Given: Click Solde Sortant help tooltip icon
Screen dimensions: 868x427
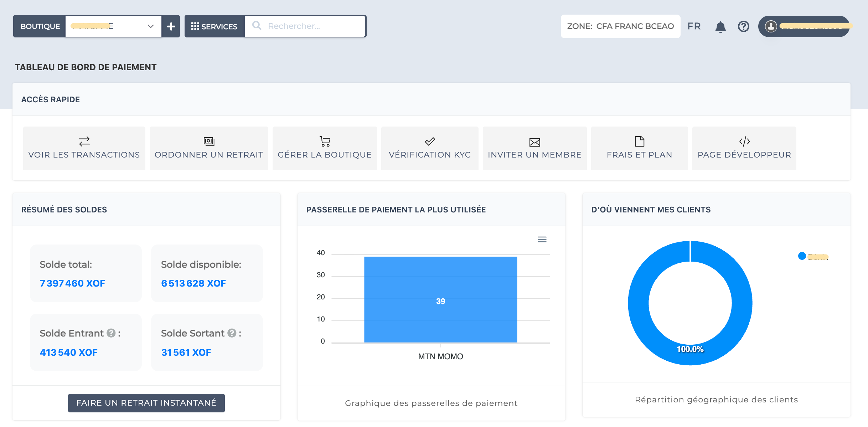Looking at the screenshot, I should tap(232, 333).
